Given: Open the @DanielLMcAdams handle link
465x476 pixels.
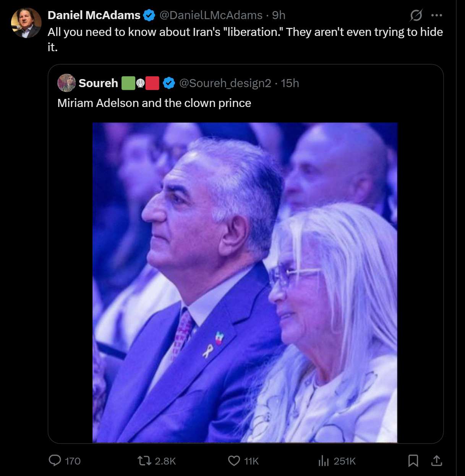Looking at the screenshot, I should [x=211, y=15].
